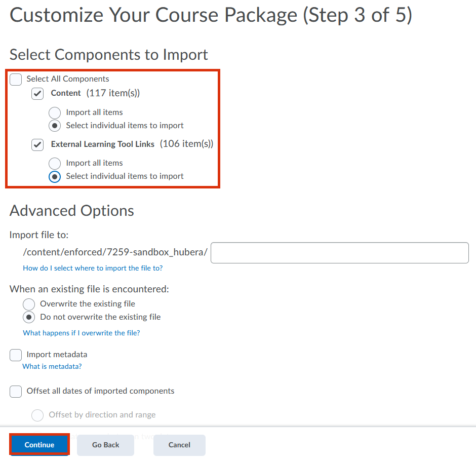
Task: Click the Import file to path field
Action: click(339, 253)
